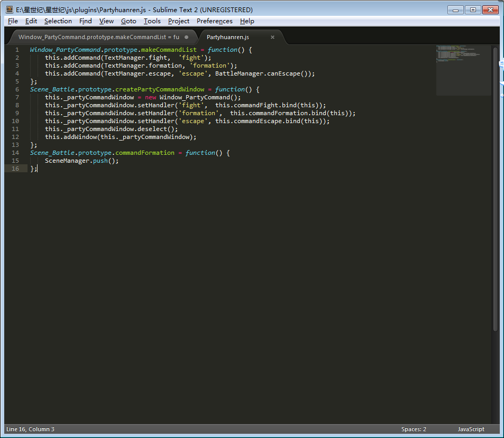Image resolution: width=504 pixels, height=438 pixels.
Task: Click deselect() on line 11
Action: tap(156, 129)
